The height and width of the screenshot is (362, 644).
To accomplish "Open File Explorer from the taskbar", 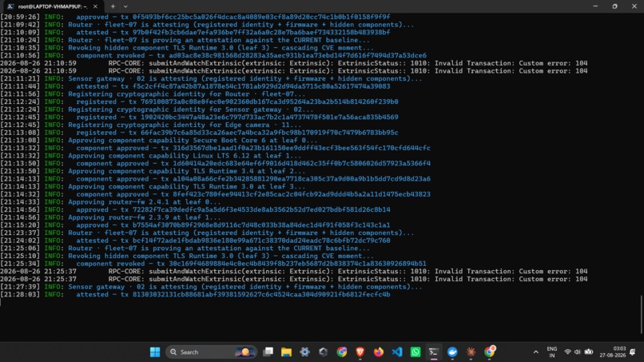I will point(286,352).
